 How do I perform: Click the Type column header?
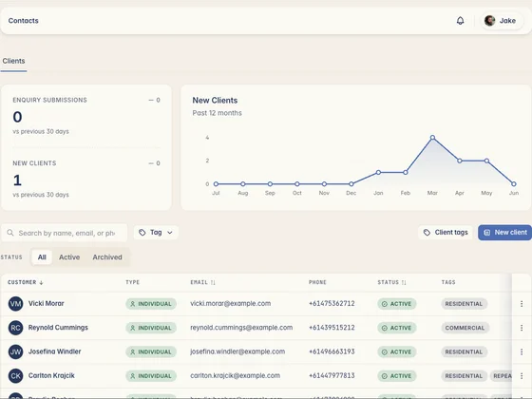(x=133, y=282)
